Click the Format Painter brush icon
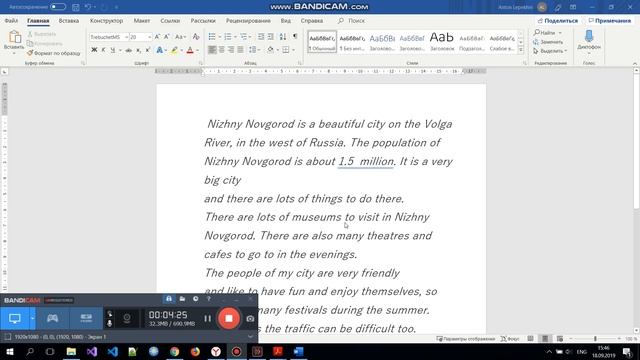Screen dimensions: 640x360 30,53
